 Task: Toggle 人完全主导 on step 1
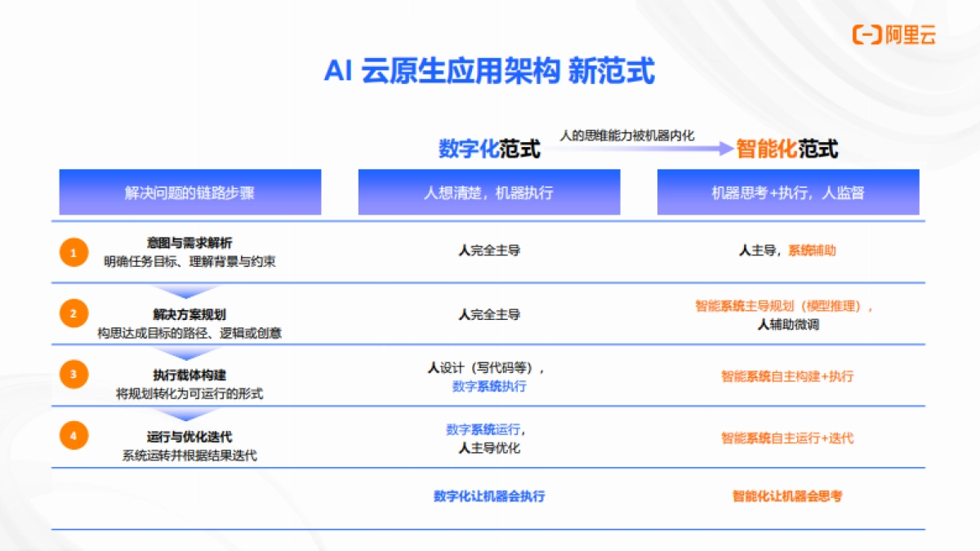click(490, 251)
